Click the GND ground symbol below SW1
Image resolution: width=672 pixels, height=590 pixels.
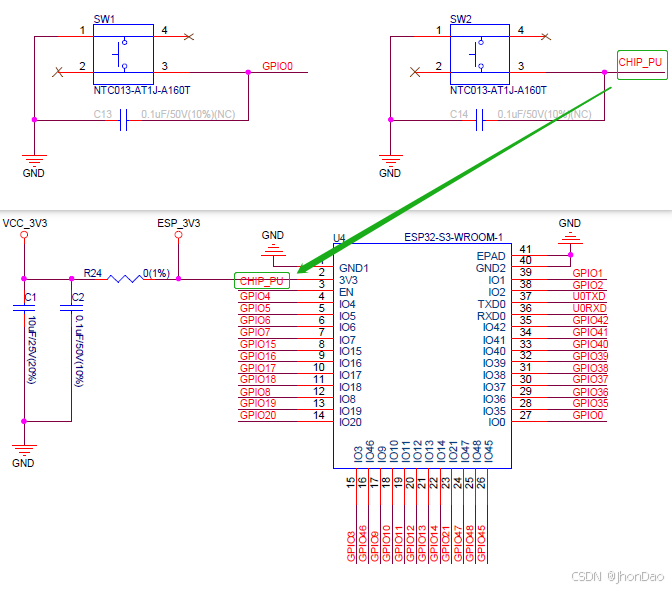coord(34,160)
